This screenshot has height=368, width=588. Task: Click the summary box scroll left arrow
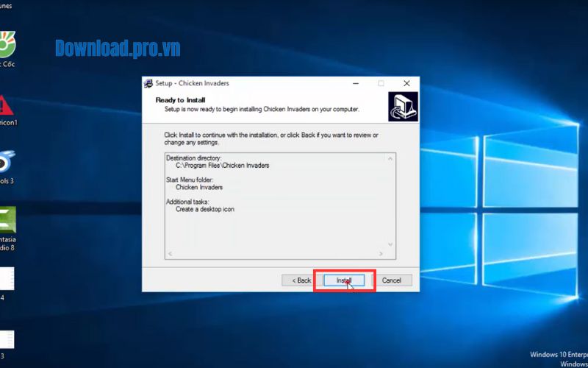pyautogui.click(x=170, y=254)
